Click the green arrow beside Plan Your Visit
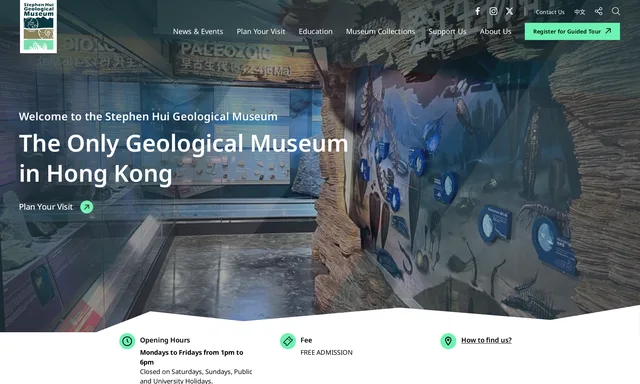The width and height of the screenshot is (640, 384). (87, 207)
